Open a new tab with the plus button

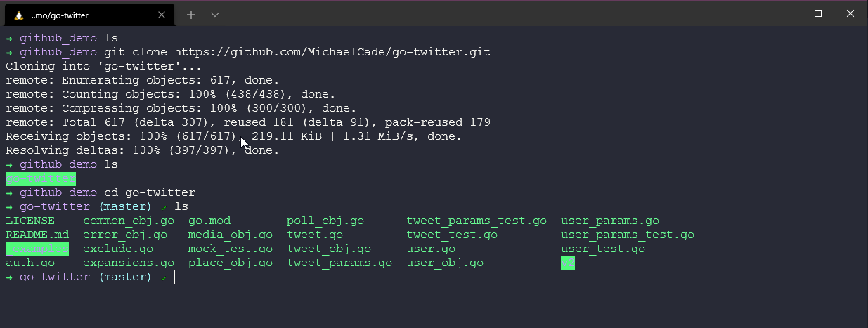click(x=191, y=15)
